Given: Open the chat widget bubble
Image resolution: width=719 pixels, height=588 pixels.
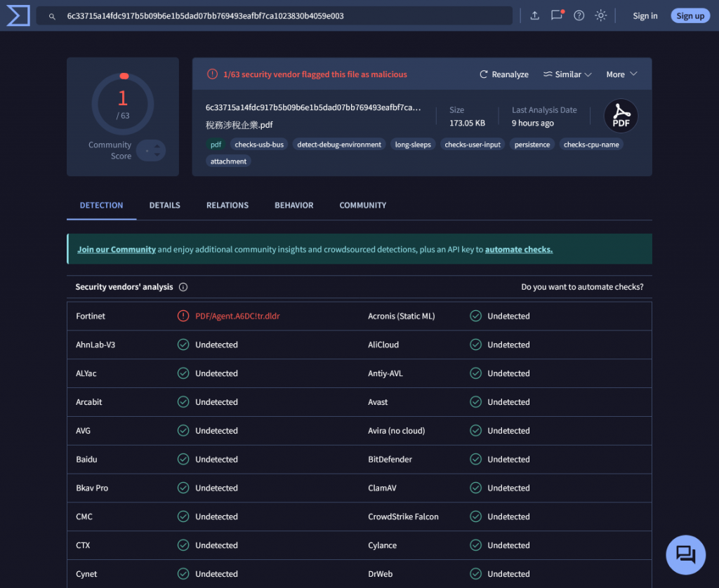Looking at the screenshot, I should pyautogui.click(x=685, y=554).
